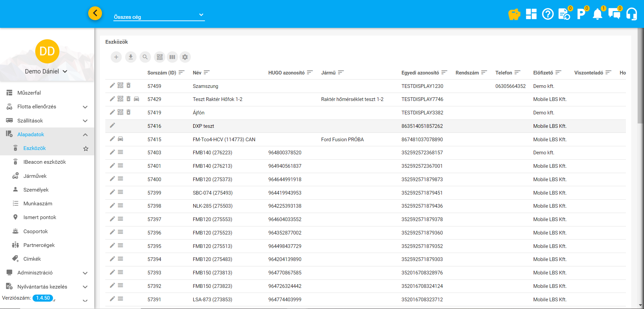Click the help question mark icon
This screenshot has width=644, height=309.
tap(548, 14)
